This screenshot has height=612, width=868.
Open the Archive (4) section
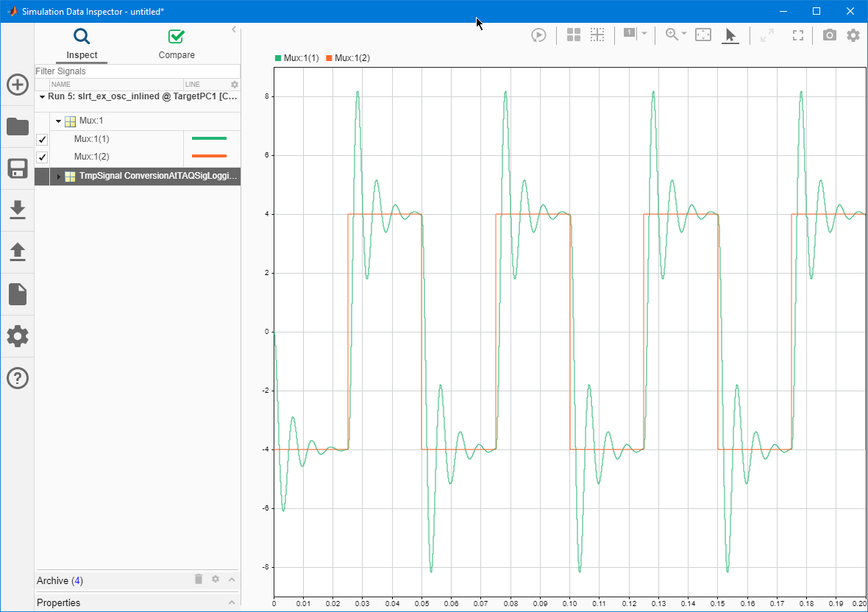click(59, 580)
